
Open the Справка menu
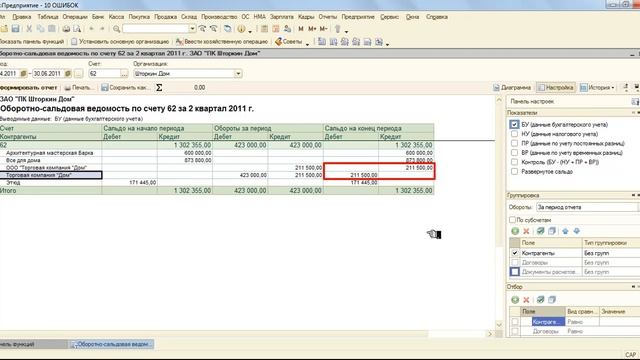[437, 17]
